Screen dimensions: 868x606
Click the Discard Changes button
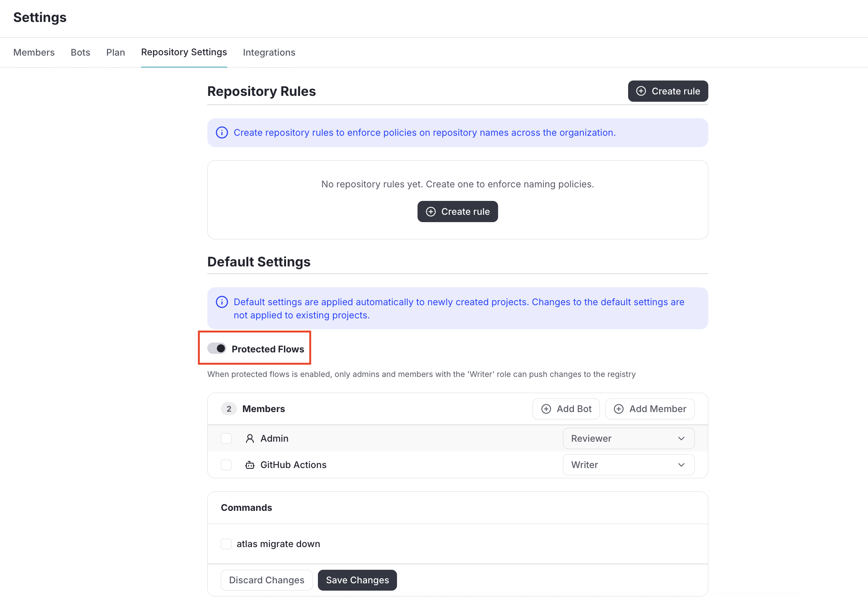coord(267,580)
